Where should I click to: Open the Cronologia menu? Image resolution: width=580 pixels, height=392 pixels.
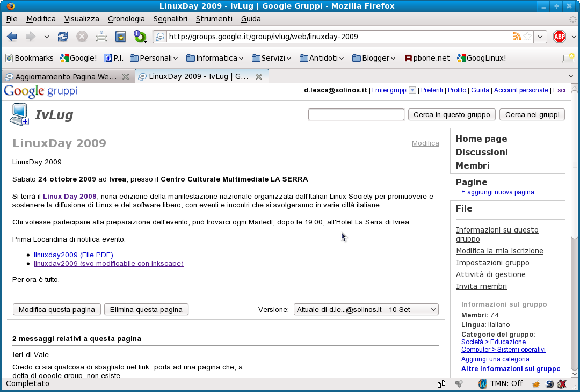[x=126, y=19]
